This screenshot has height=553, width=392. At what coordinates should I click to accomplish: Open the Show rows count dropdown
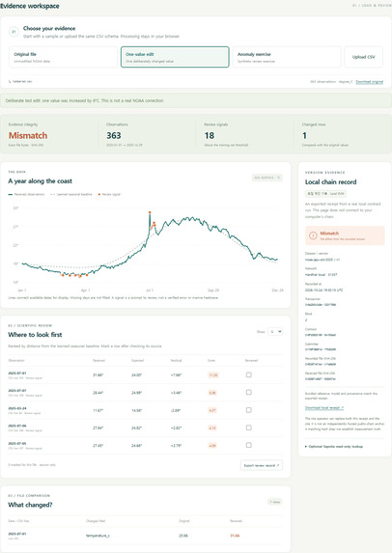point(275,332)
